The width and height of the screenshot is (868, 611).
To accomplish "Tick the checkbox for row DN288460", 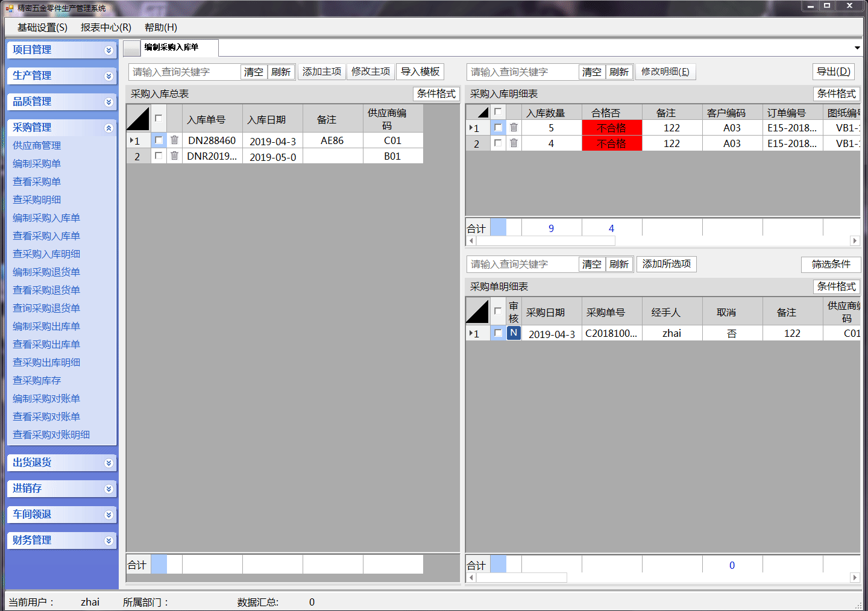I will pyautogui.click(x=159, y=140).
